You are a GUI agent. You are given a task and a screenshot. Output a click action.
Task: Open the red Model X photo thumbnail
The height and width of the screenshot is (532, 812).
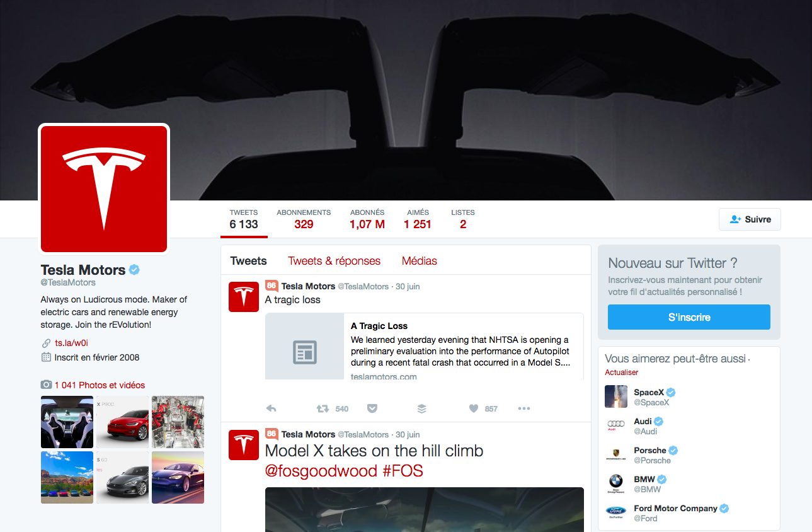[x=122, y=421]
